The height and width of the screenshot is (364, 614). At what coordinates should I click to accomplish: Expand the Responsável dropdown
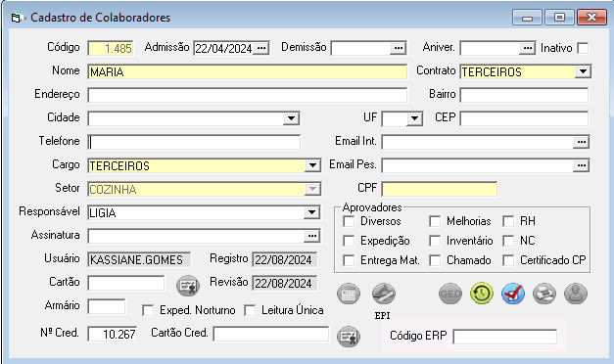coord(311,213)
